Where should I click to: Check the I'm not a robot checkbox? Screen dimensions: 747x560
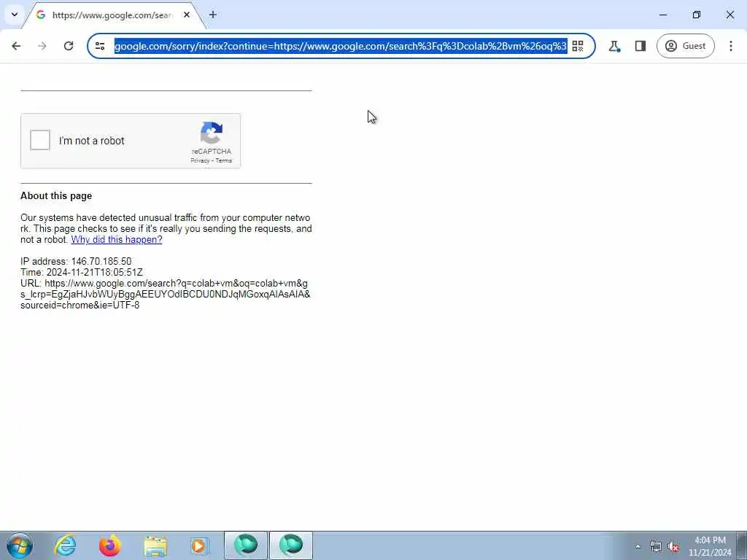(x=40, y=141)
